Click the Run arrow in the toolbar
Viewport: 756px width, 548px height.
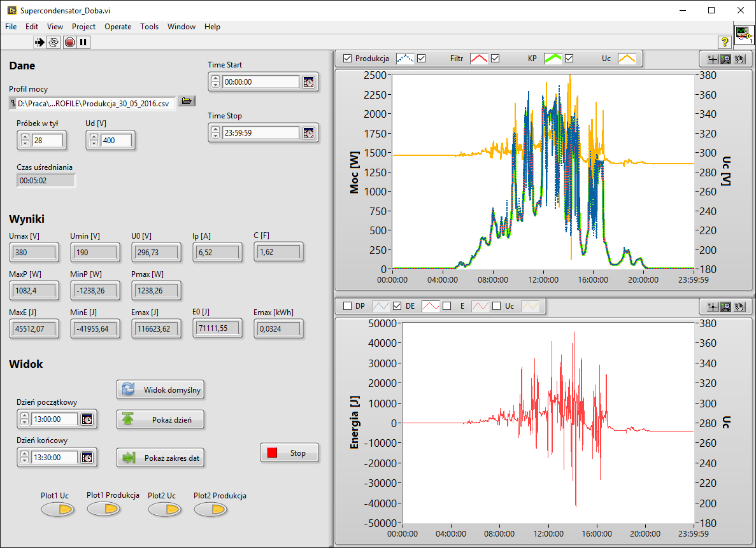click(39, 43)
